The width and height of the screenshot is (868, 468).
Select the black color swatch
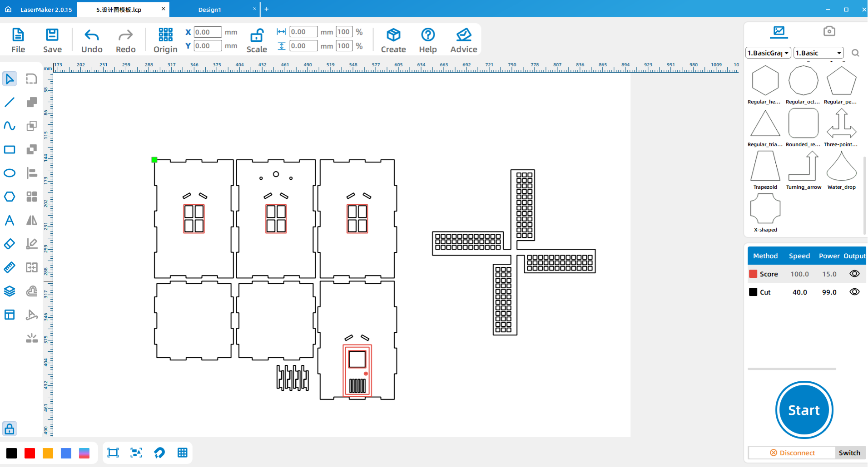12,453
